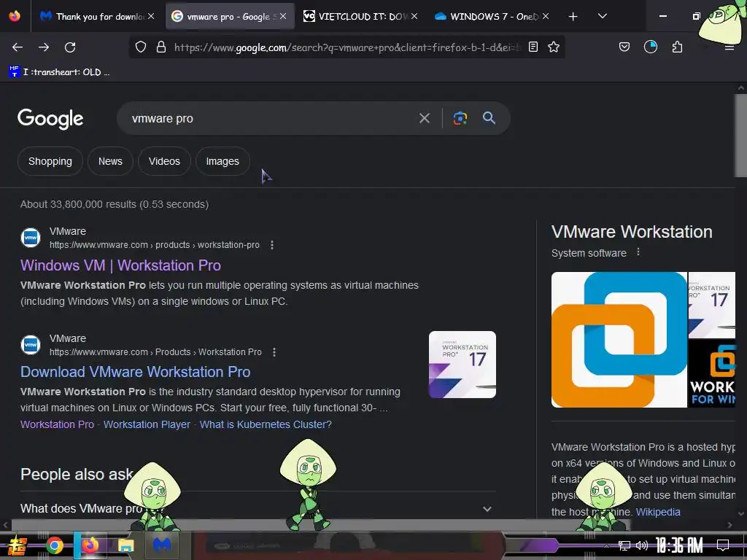Filter results by Shopping
Image resolution: width=747 pixels, height=560 pixels.
pyautogui.click(x=50, y=161)
